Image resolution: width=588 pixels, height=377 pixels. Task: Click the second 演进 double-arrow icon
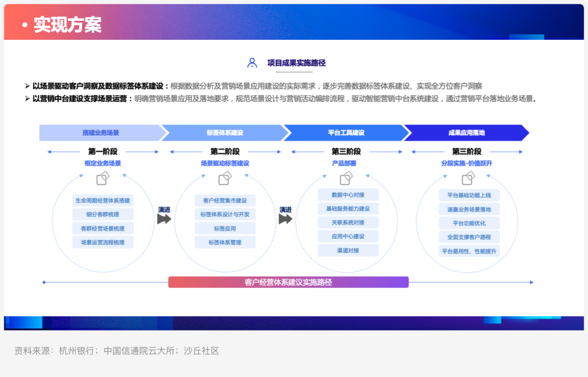[x=285, y=219]
